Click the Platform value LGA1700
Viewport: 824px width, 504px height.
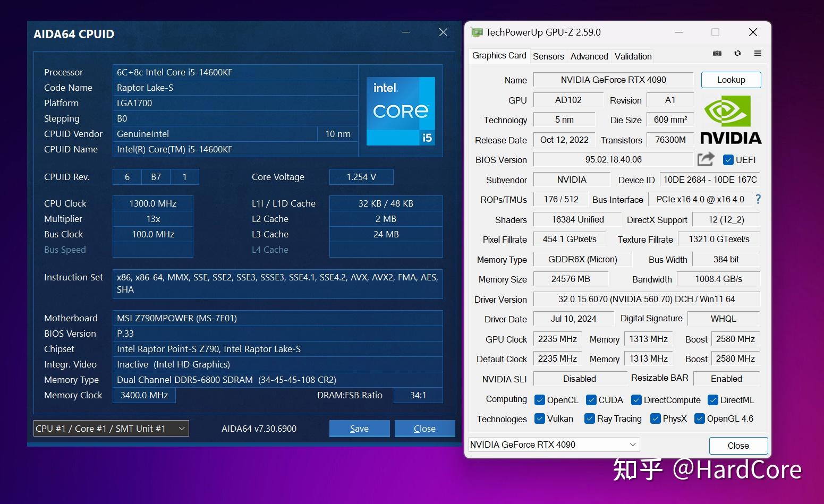click(235, 103)
